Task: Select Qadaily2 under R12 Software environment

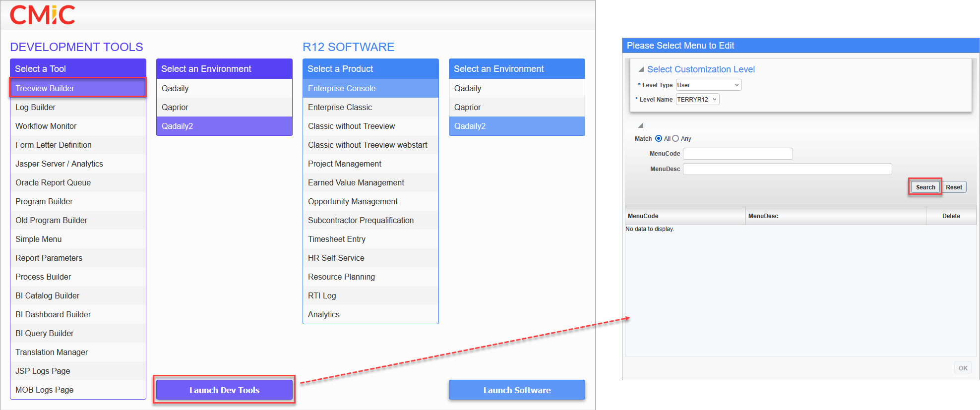Action: (517, 126)
